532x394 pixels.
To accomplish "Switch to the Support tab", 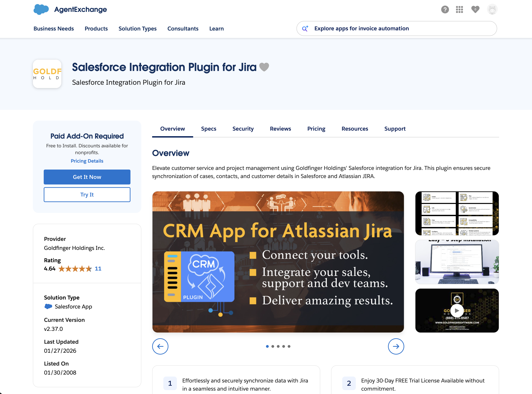I will [x=395, y=129].
